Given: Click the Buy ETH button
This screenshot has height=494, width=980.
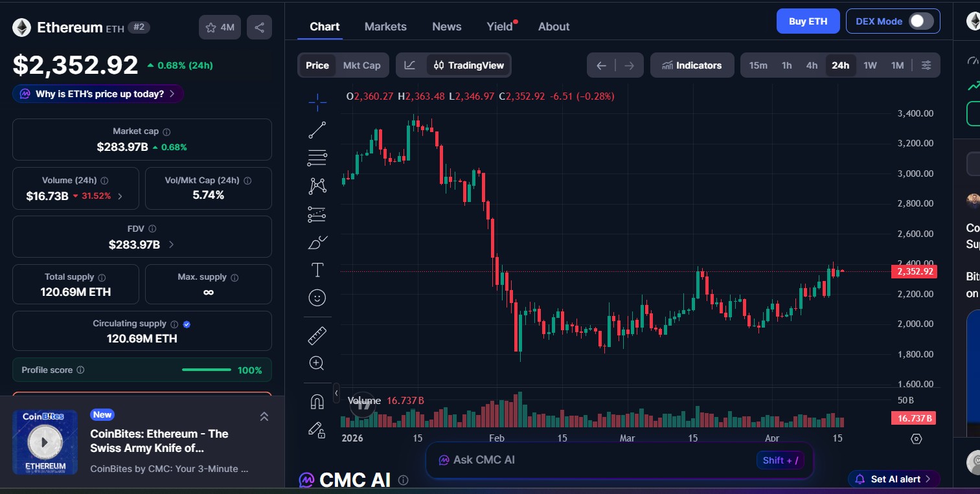Looking at the screenshot, I should [x=808, y=21].
